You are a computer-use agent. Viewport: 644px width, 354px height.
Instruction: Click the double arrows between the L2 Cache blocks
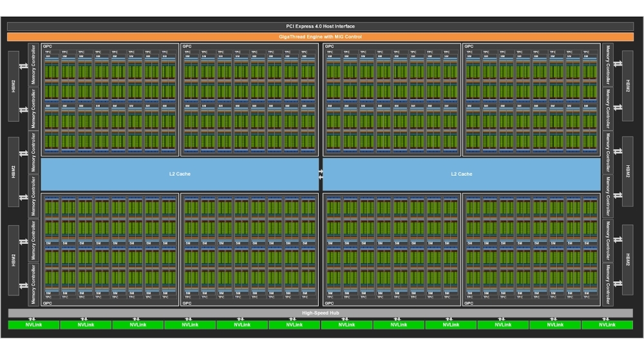point(321,174)
